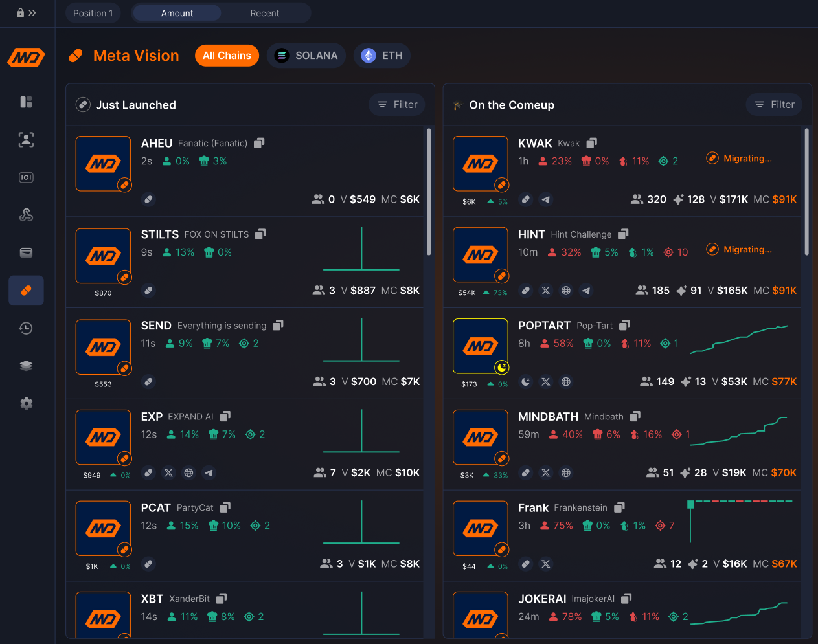818x644 pixels.
Task: Click KWAK market cap $91K
Action: 784,199
